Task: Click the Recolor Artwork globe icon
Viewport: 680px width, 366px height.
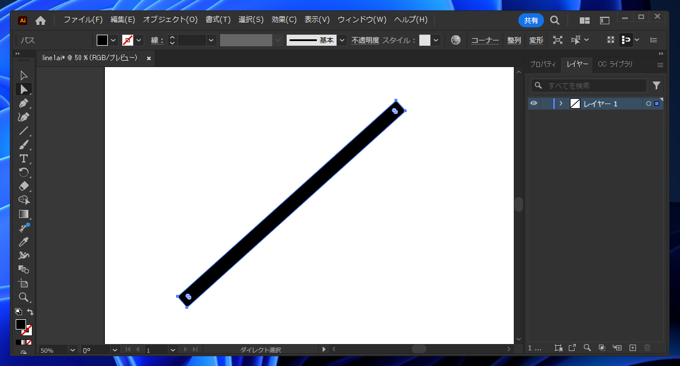Action: tap(455, 40)
